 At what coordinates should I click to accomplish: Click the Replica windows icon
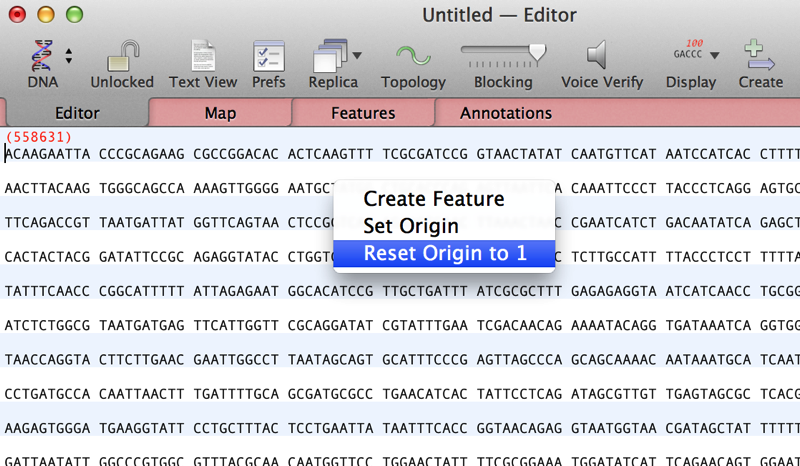point(328,55)
